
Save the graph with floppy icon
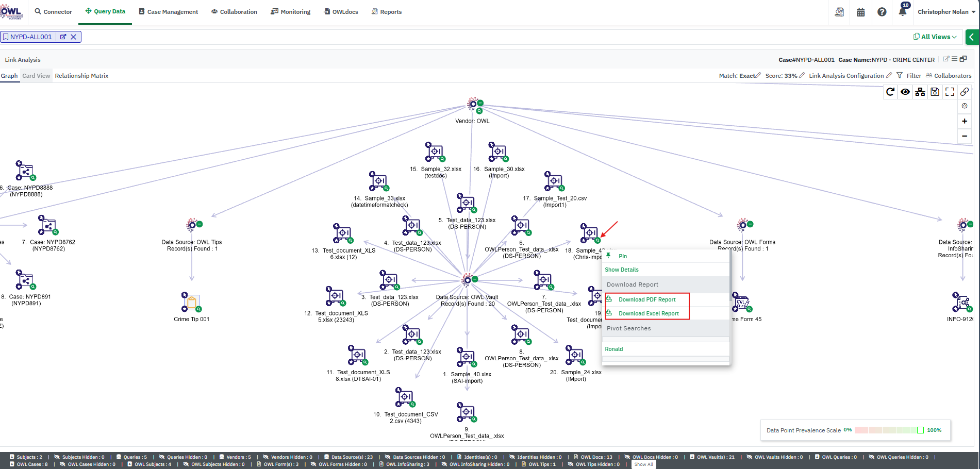click(x=935, y=92)
